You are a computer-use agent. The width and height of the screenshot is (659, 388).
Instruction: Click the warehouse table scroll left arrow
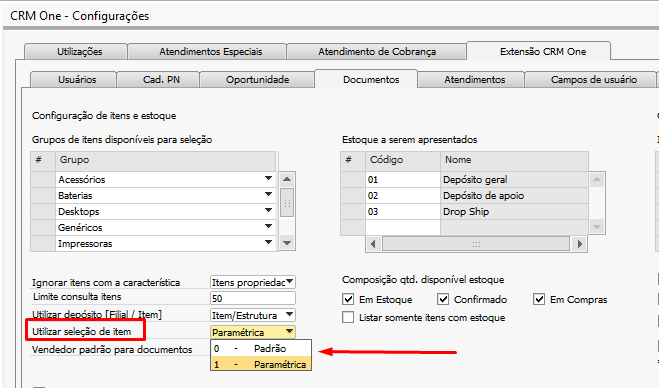pos(373,244)
